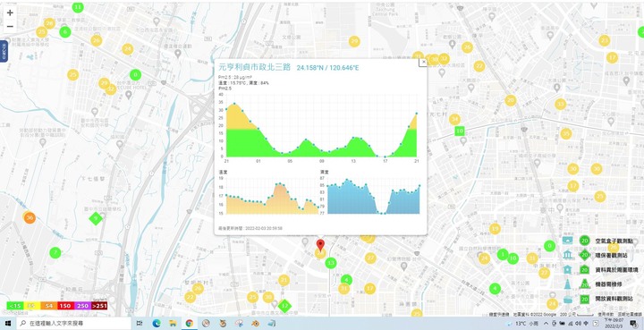Image resolution: width=644 pixels, height=330 pixels.
Task: Open the yellow station marker showing 28
Action: [50, 23]
